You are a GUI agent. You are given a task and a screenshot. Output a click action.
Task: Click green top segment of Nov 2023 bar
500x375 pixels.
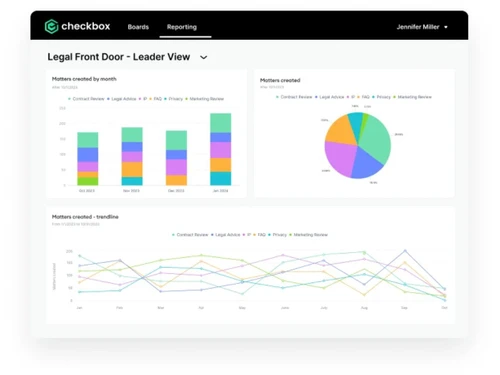(132, 135)
